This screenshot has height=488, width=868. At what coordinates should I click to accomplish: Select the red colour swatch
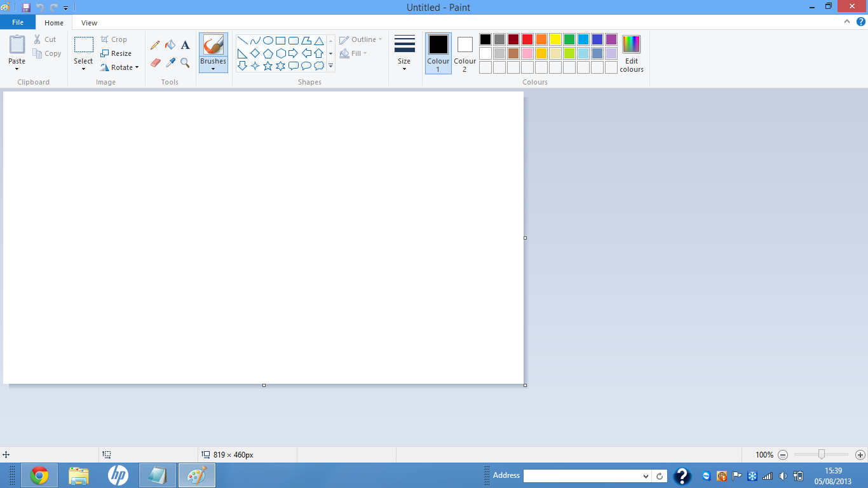tap(527, 39)
